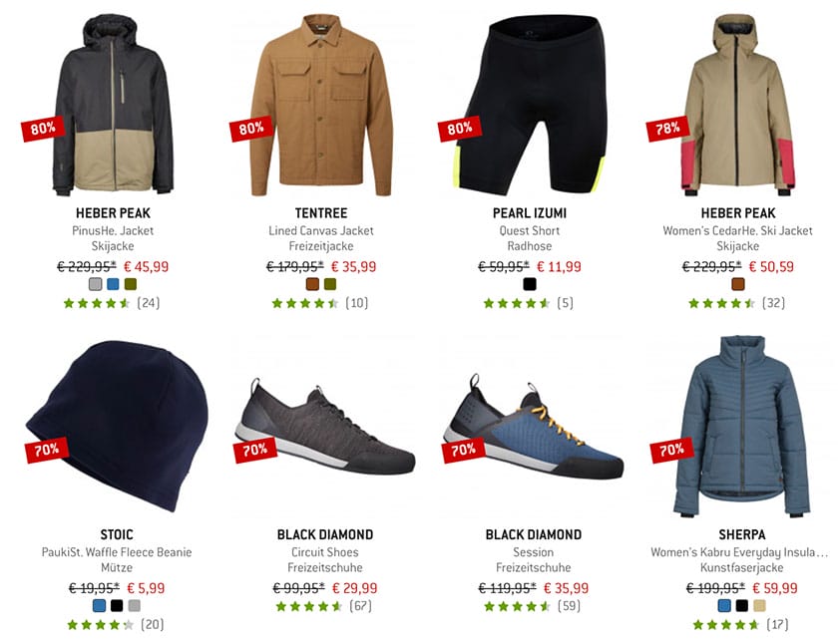Open Pearl Izumi cycling shorts image
The height and width of the screenshot is (644, 838).
coord(530,104)
